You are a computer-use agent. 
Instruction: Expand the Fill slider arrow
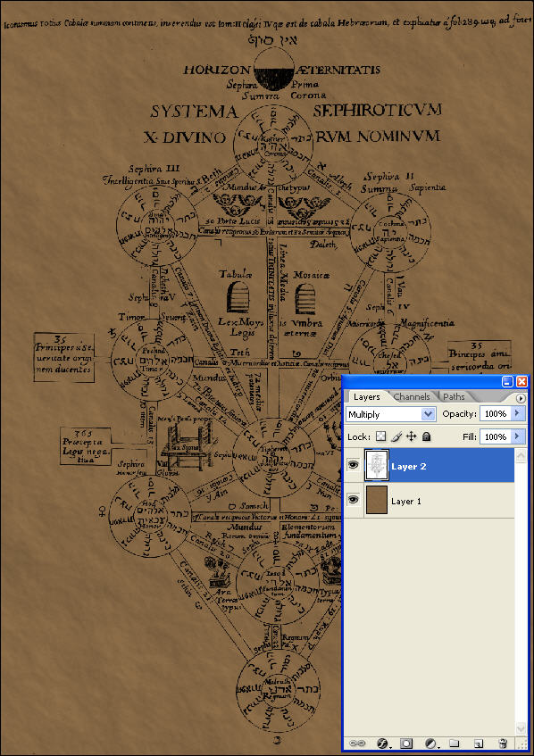click(x=518, y=436)
